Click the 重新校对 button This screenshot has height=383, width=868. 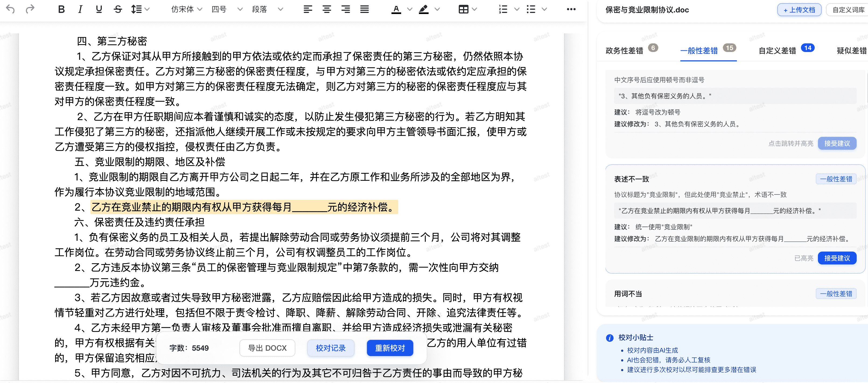390,348
